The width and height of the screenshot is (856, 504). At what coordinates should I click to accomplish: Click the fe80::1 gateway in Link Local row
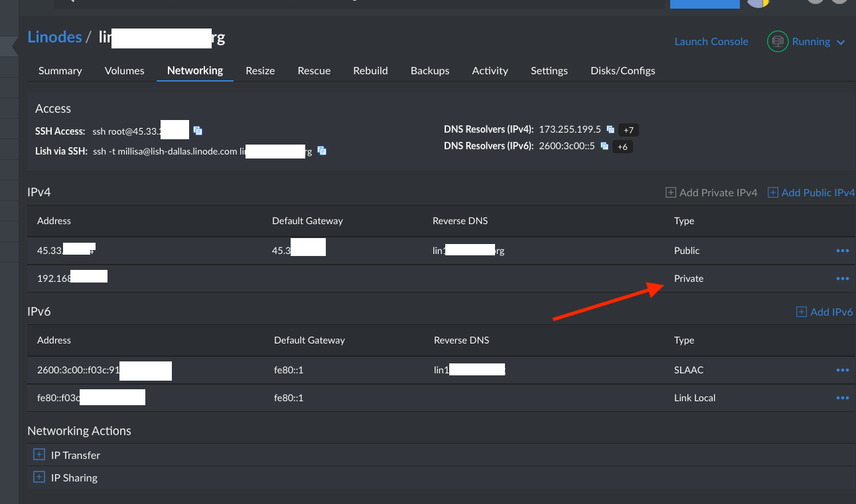click(289, 398)
